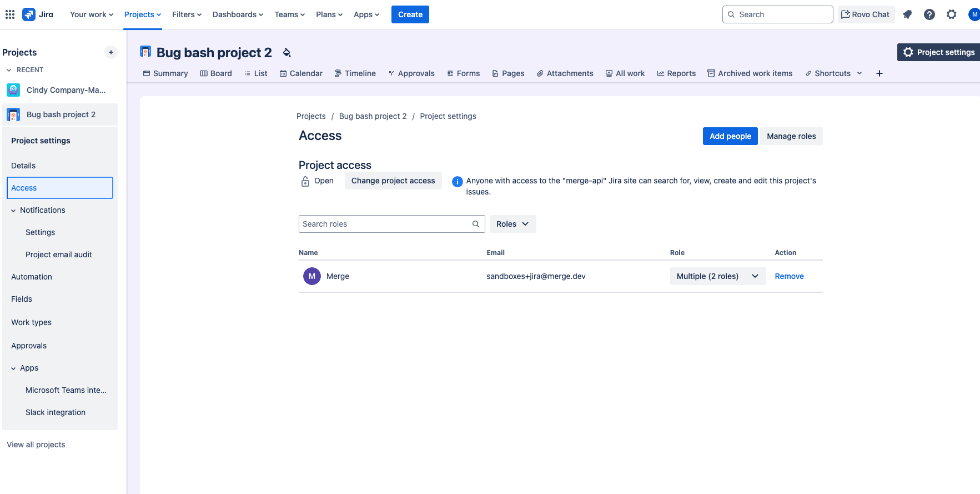The image size is (980, 494).
Task: Switch to the Calendar tab
Action: (x=301, y=73)
